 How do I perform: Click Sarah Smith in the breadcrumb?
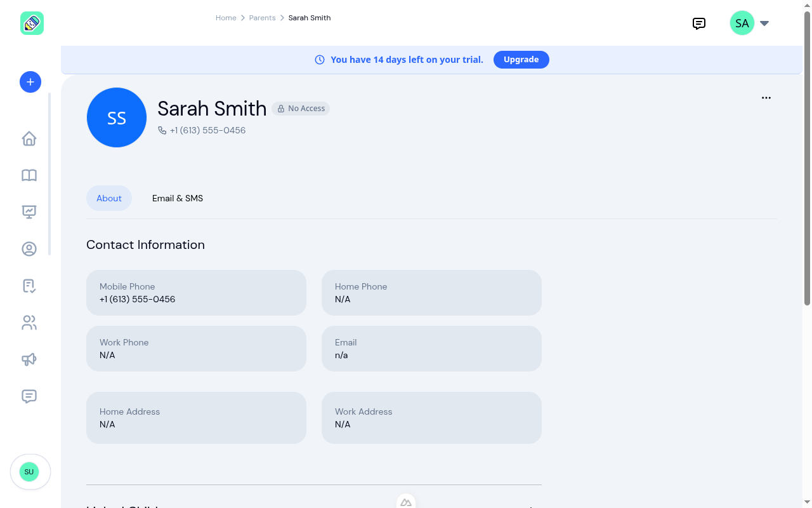click(310, 18)
